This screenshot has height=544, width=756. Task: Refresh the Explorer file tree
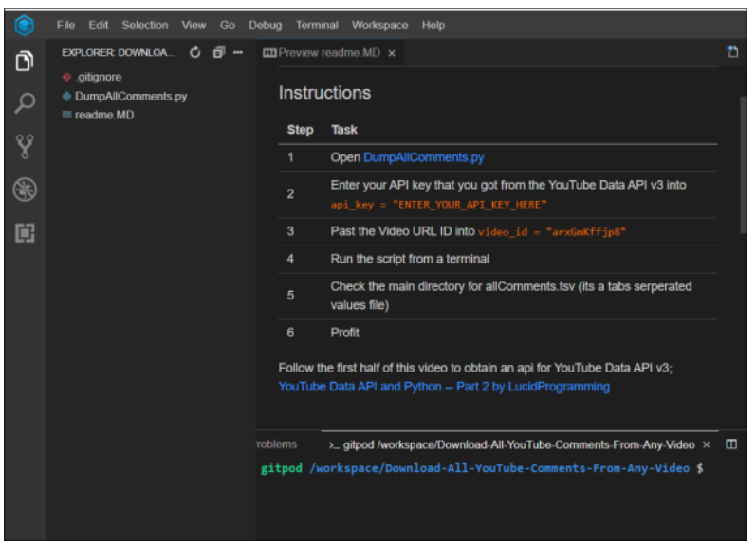pyautogui.click(x=195, y=53)
